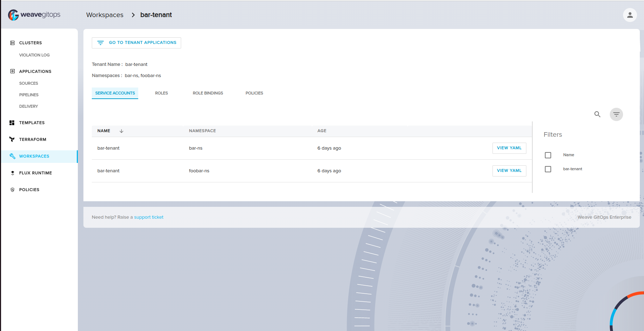This screenshot has width=644, height=331.
Task: Go back to Workspaces via breadcrumb
Action: point(105,15)
